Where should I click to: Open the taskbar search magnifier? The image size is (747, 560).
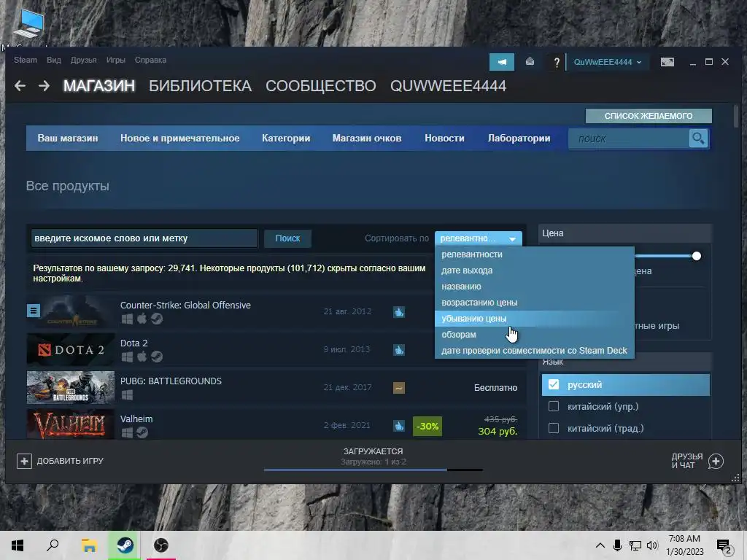pos(53,545)
